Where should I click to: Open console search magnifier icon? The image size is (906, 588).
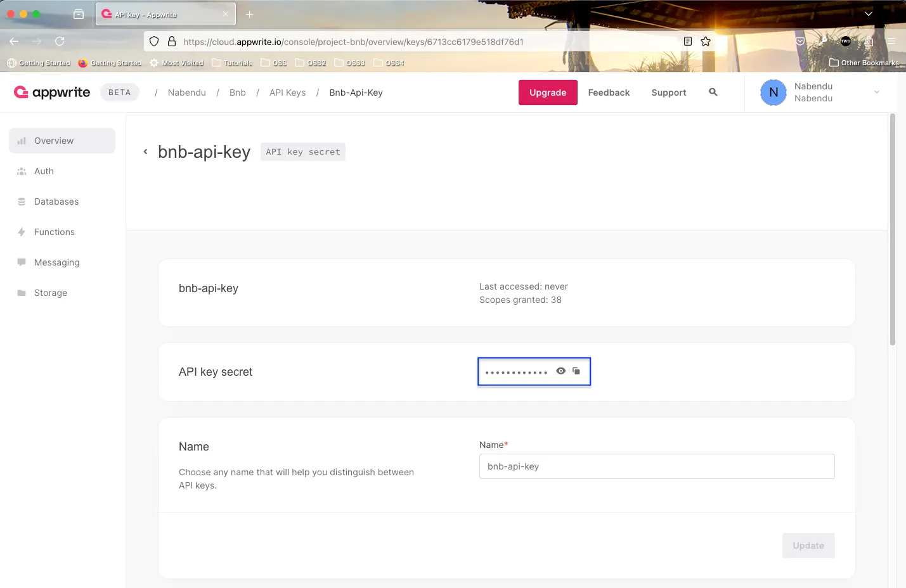713,93
